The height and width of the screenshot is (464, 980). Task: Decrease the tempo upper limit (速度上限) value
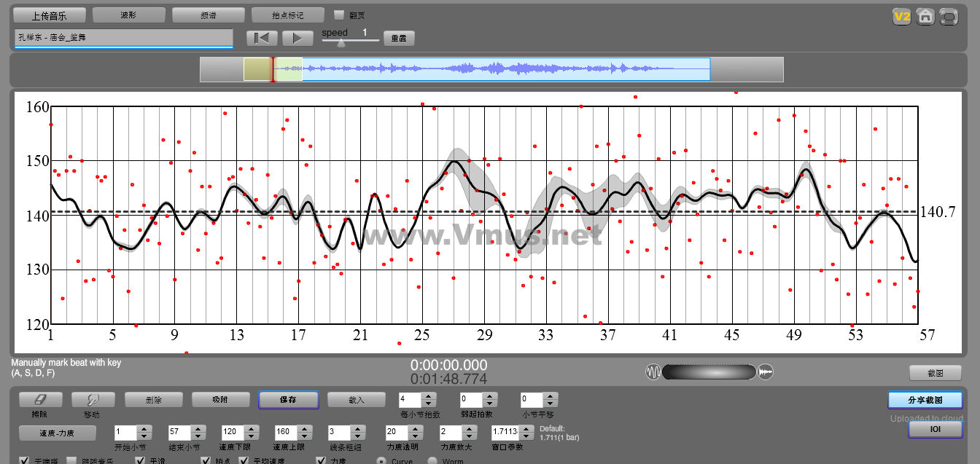pos(304,436)
